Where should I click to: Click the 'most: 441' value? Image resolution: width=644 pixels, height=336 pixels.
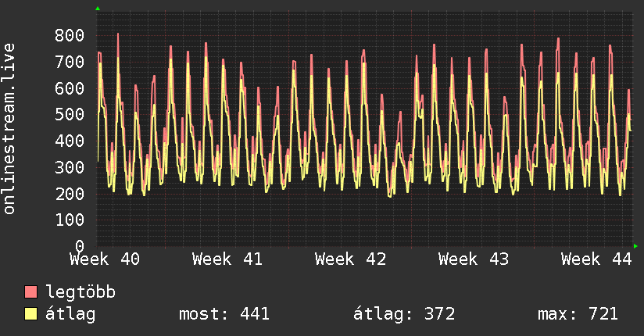pyautogui.click(x=224, y=314)
